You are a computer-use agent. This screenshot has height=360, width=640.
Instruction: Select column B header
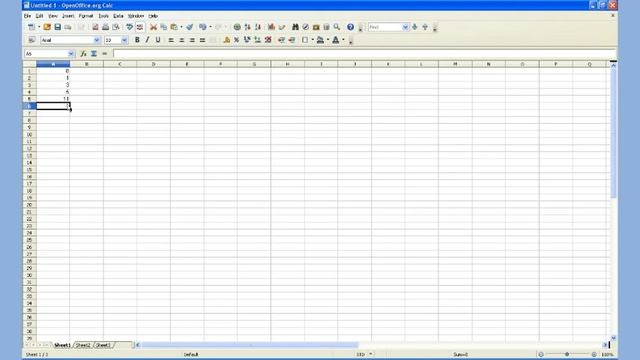coord(87,64)
